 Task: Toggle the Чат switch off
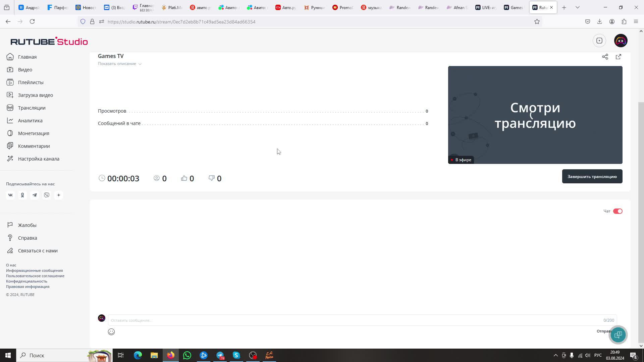click(618, 211)
